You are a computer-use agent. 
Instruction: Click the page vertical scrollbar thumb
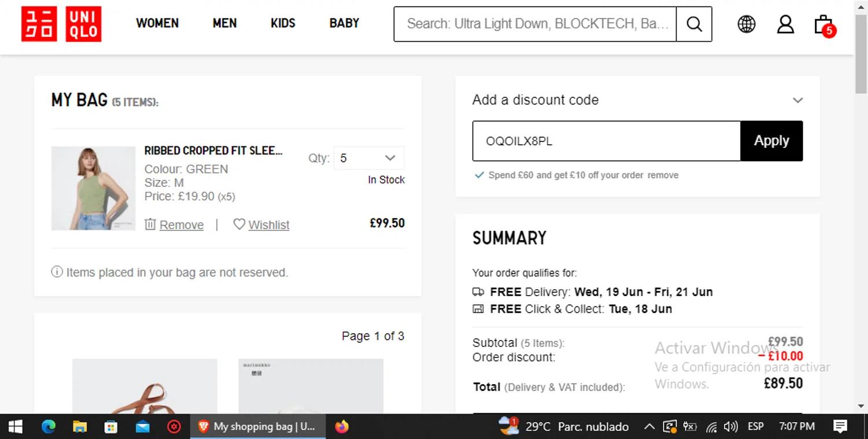(861, 55)
